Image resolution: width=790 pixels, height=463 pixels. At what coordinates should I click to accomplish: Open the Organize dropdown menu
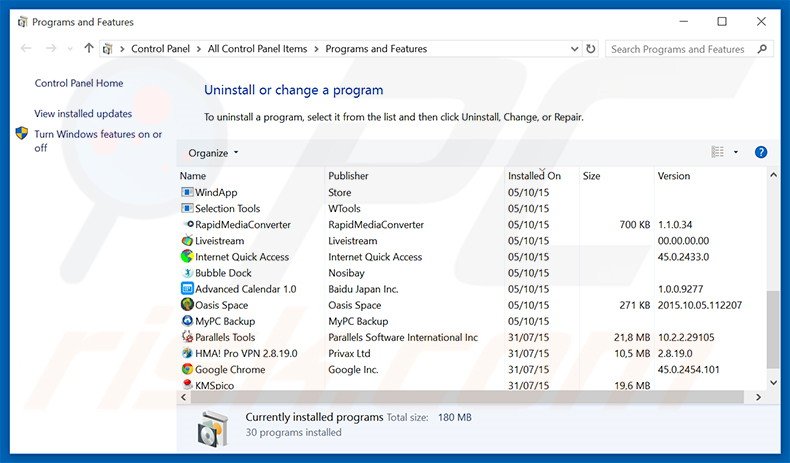click(x=213, y=153)
